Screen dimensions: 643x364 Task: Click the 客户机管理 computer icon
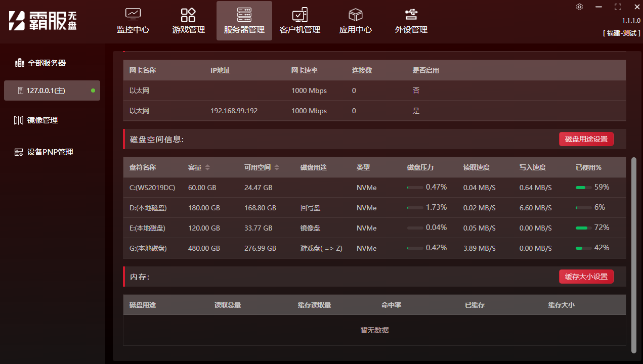click(300, 14)
